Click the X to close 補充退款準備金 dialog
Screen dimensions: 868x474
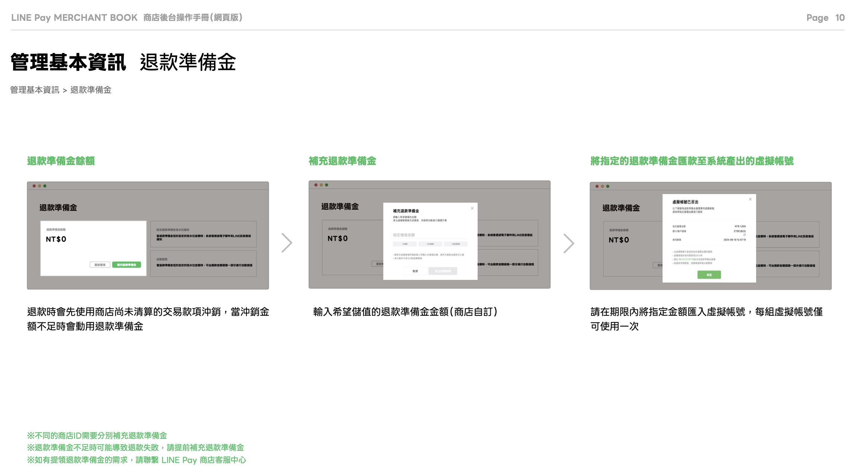[x=472, y=208]
